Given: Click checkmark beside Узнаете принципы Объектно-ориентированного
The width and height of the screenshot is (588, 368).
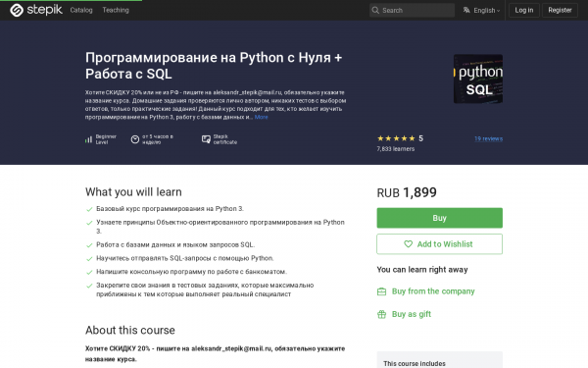Looking at the screenshot, I should 89,223.
